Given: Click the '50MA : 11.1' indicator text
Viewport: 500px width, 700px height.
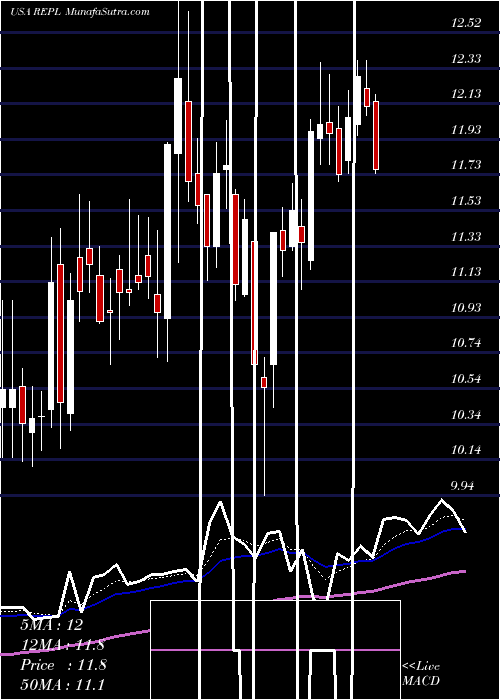Looking at the screenshot, I should coord(62,685).
